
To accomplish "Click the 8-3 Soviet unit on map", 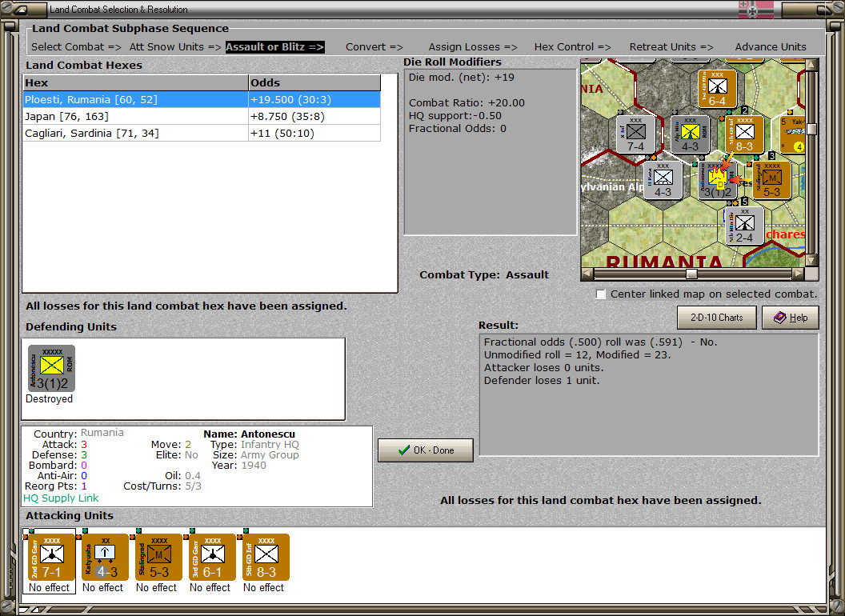I will pyautogui.click(x=744, y=134).
